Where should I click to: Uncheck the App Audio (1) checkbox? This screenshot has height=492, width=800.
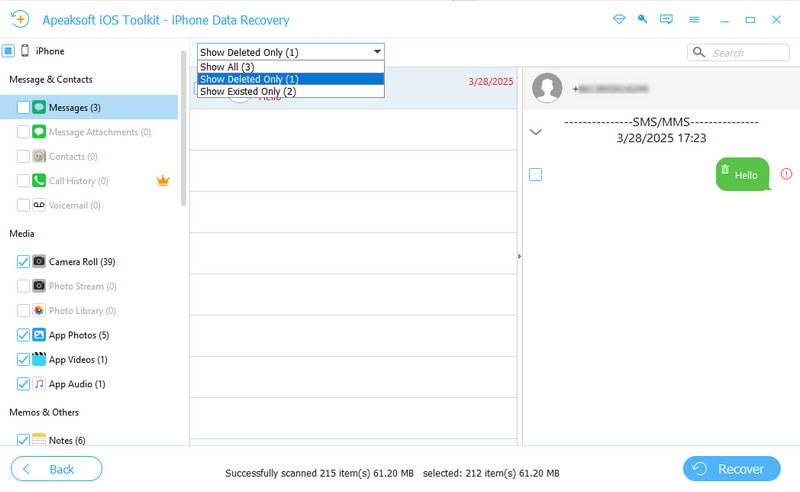point(23,384)
